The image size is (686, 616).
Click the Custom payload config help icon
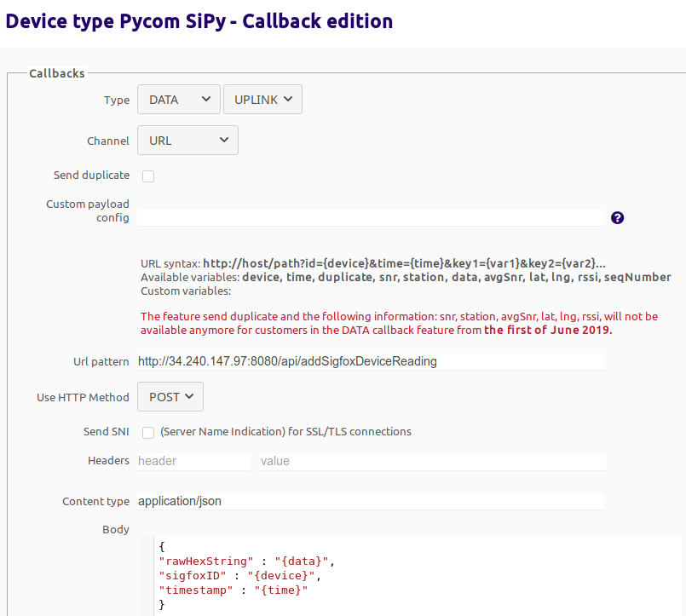(618, 217)
